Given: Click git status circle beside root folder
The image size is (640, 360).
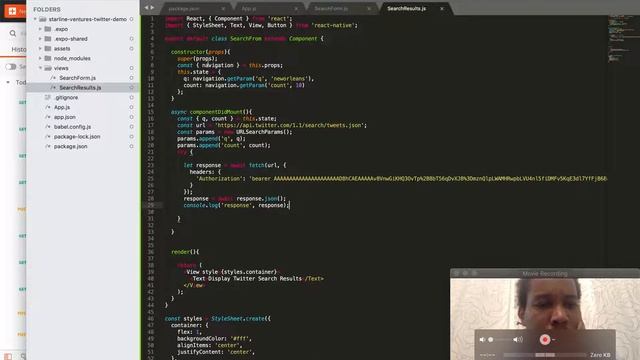Looking at the screenshot, I should pyautogui.click(x=131, y=19).
